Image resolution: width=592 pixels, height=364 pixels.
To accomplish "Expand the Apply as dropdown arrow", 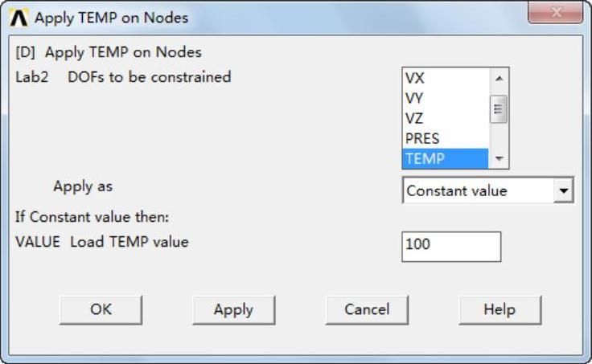I will [x=565, y=191].
